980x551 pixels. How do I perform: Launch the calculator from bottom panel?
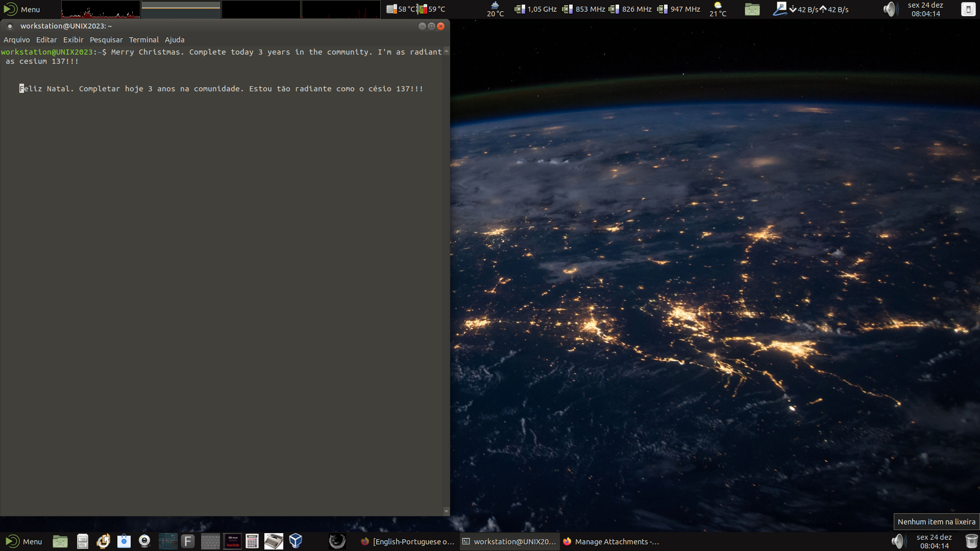click(252, 541)
